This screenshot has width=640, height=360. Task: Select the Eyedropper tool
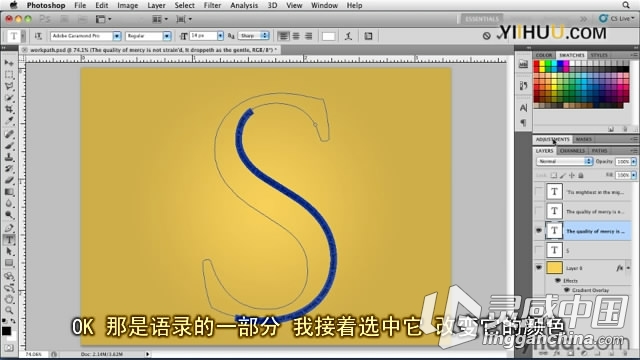[9, 121]
